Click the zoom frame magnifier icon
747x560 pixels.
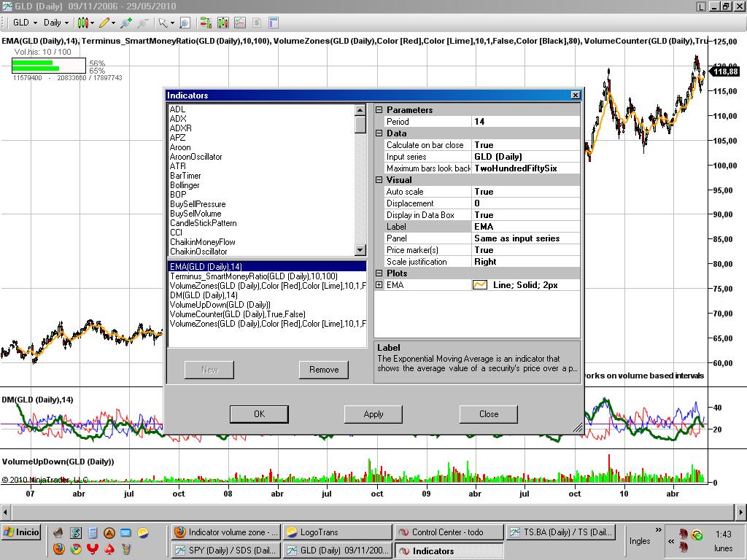185,23
